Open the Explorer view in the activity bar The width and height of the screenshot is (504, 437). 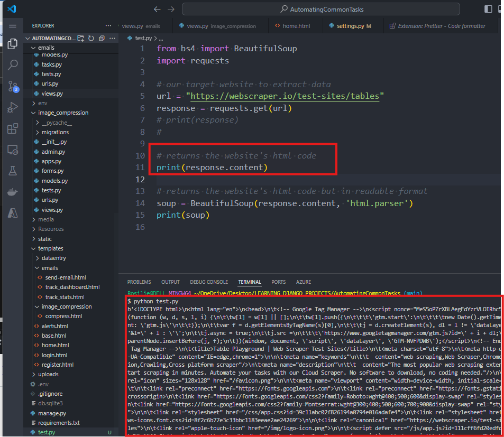click(13, 44)
